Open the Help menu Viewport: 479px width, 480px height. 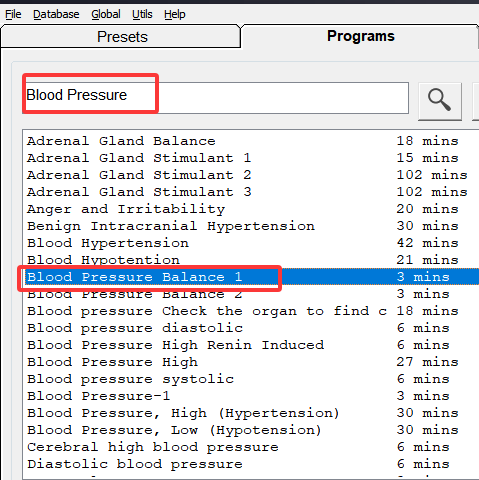point(175,14)
